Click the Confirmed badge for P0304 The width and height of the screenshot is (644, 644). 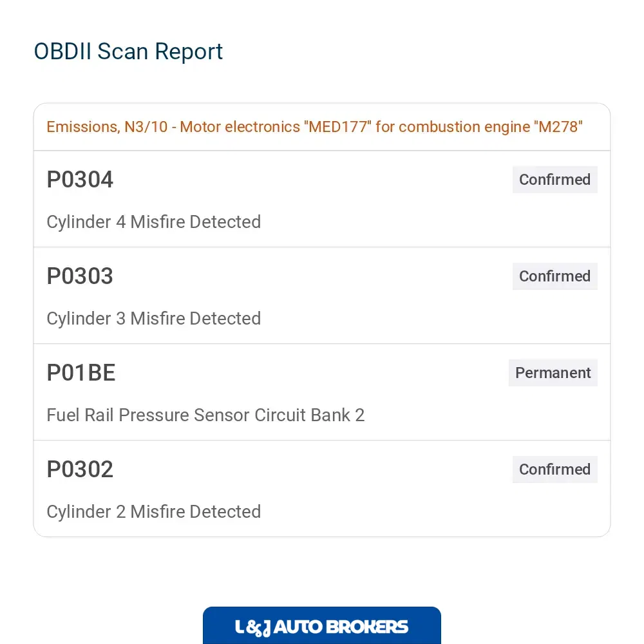tap(555, 180)
